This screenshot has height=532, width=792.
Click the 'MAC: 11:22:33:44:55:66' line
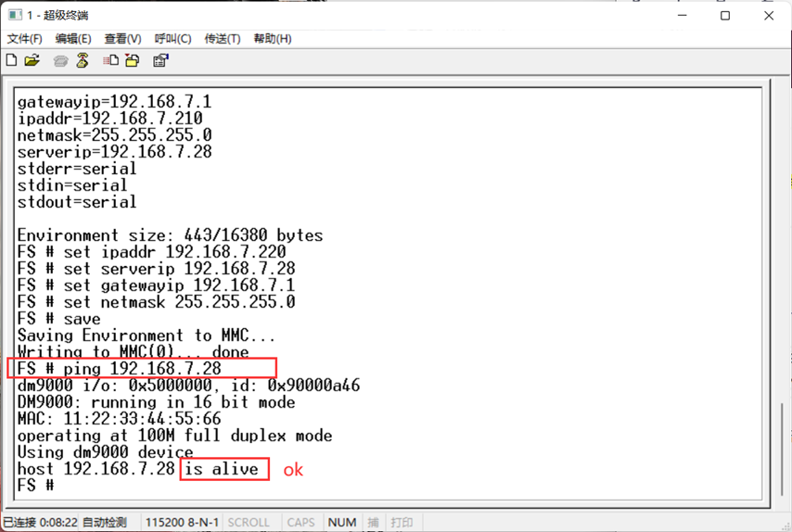pyautogui.click(x=120, y=418)
